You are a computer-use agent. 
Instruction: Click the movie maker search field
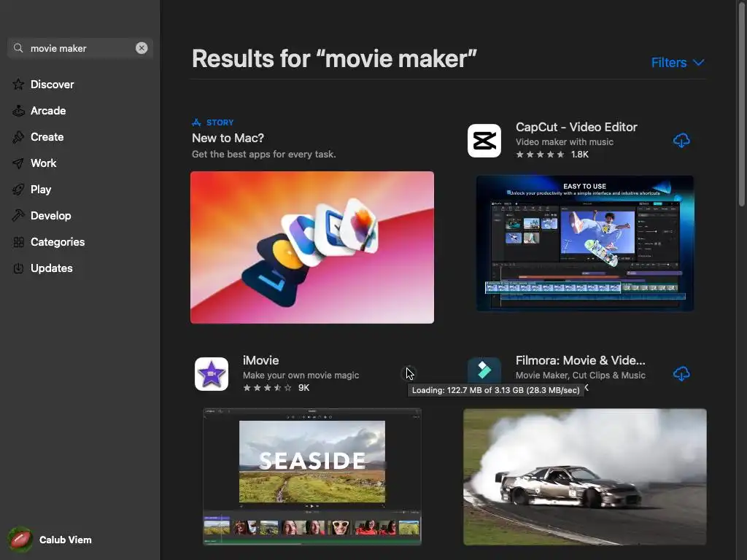[80, 48]
